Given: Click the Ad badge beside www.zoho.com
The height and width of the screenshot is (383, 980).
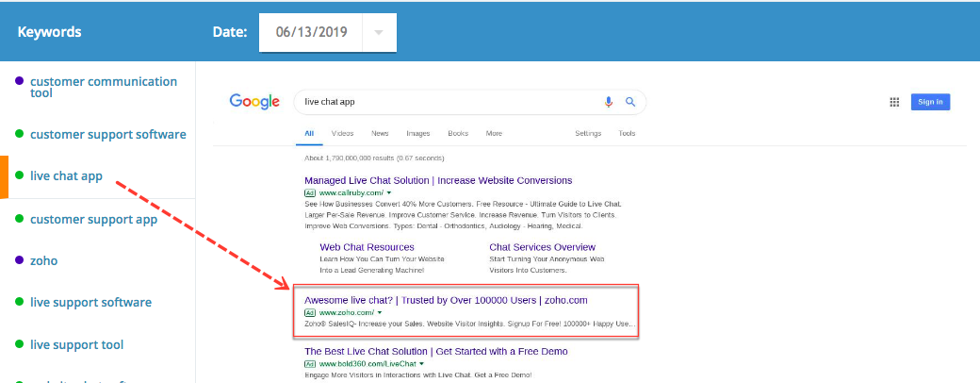Looking at the screenshot, I should click(310, 312).
